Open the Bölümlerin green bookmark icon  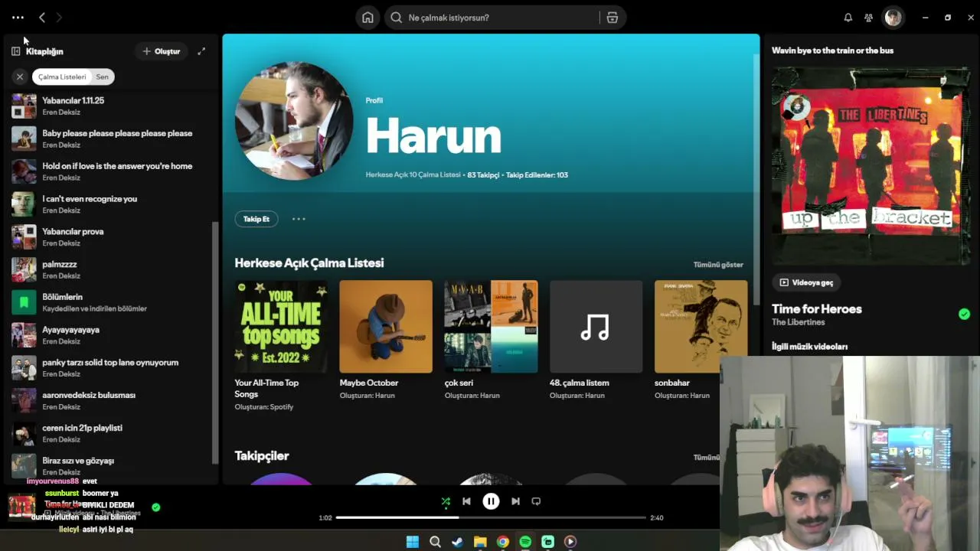[x=24, y=302]
